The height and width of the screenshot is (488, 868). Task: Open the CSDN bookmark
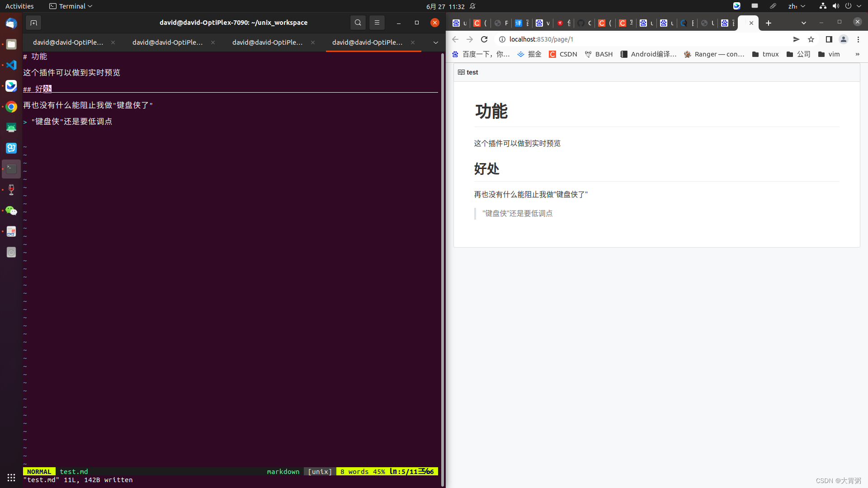563,54
